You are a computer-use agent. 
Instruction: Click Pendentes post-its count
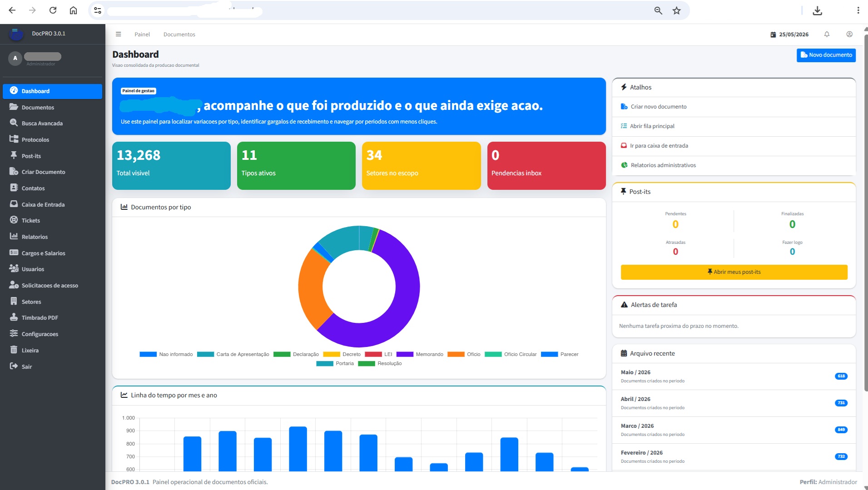(x=675, y=224)
